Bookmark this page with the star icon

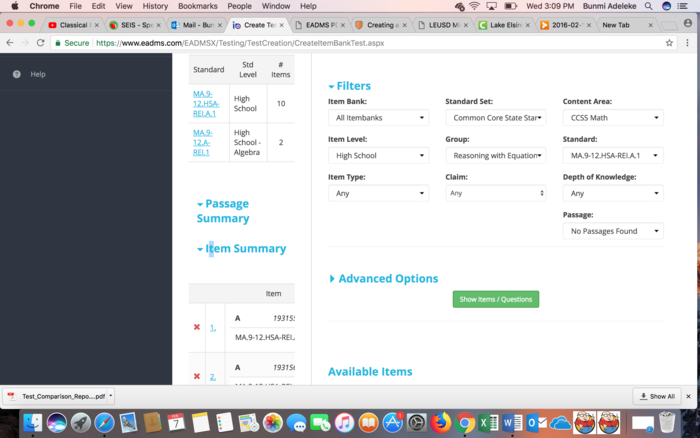point(669,43)
